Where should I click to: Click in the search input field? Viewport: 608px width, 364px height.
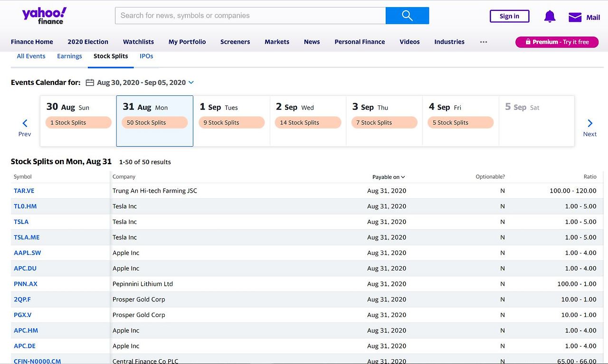click(x=250, y=16)
